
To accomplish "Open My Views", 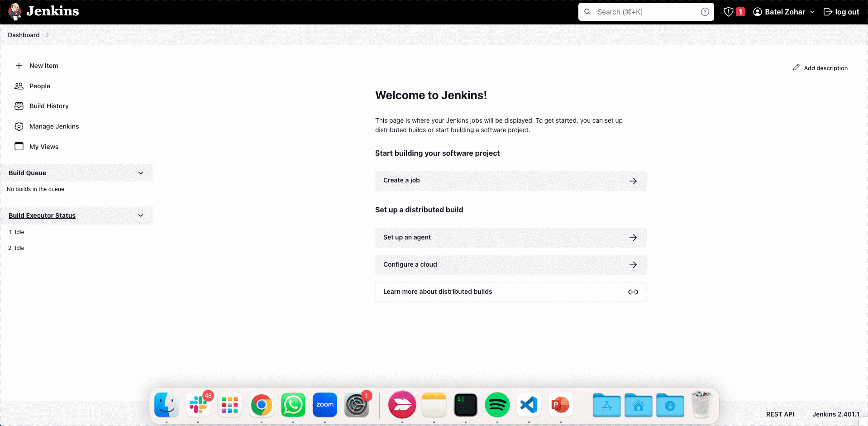I will [44, 147].
